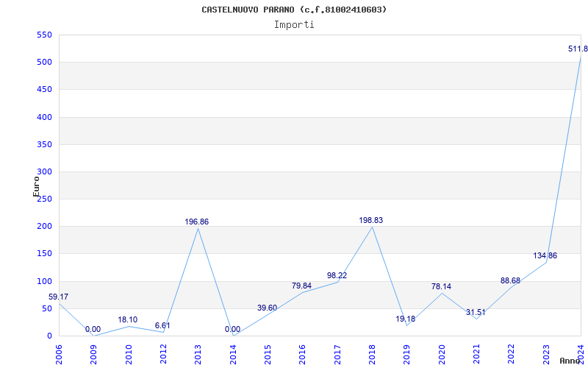The width and height of the screenshot is (588, 368).
Task: Click the 0.00 data label above 2014
Action: [232, 330]
